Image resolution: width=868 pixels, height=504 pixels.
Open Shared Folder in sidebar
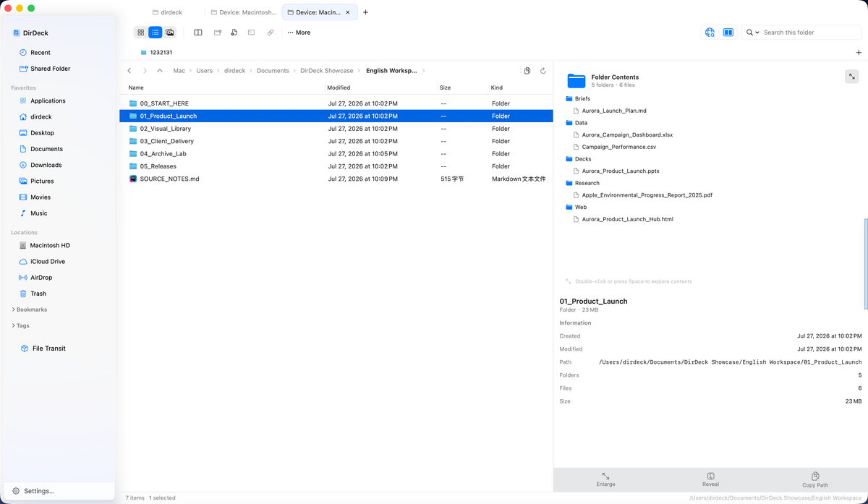[50, 69]
